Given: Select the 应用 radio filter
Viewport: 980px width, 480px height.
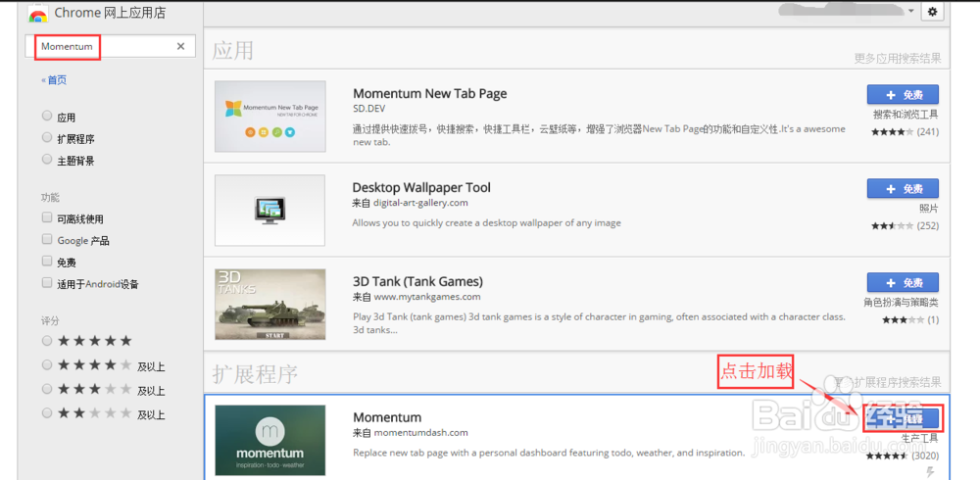Looking at the screenshot, I should click(x=47, y=117).
